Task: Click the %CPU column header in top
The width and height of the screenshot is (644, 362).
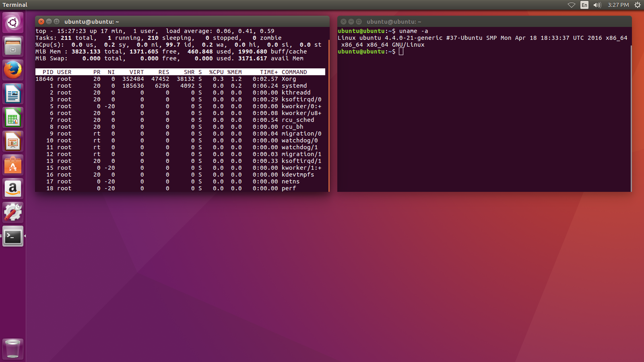Action: tap(216, 72)
